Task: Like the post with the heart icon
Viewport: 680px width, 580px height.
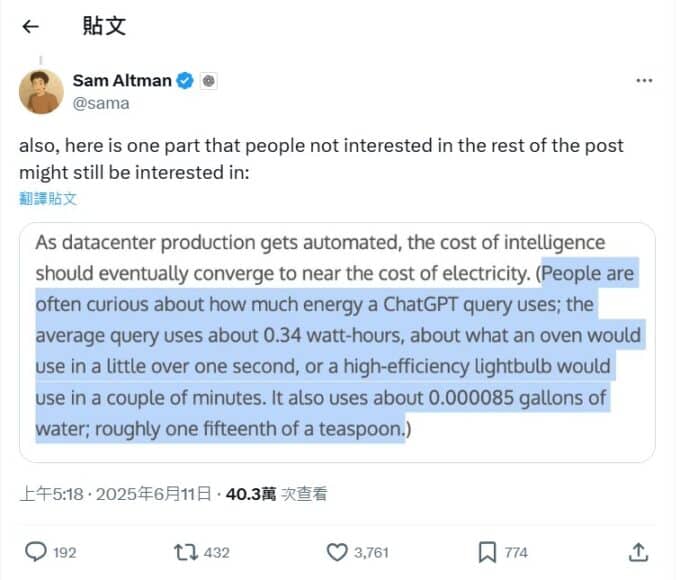Action: [x=337, y=551]
